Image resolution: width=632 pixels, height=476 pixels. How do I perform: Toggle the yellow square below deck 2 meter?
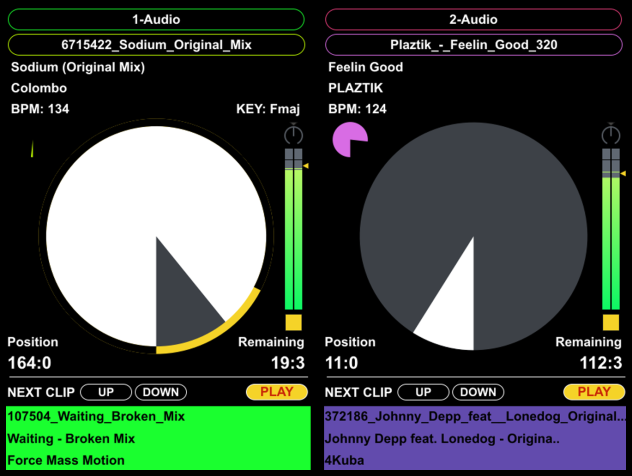[x=611, y=322]
